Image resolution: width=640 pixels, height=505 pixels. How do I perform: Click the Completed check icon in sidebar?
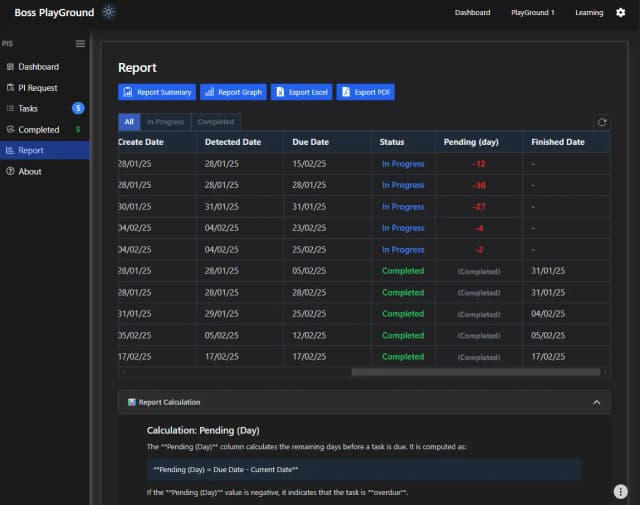[10, 130]
